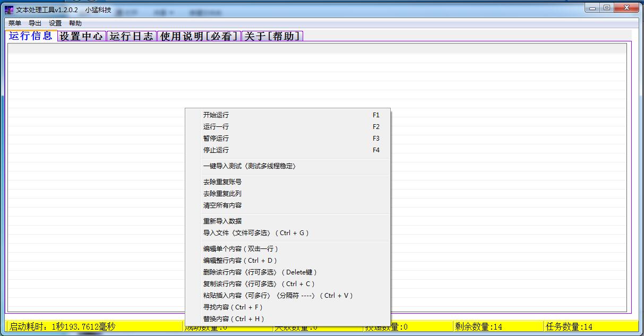
Task: Select 编辑整行内容 (Ctrl + D) entry
Action: [x=287, y=261]
